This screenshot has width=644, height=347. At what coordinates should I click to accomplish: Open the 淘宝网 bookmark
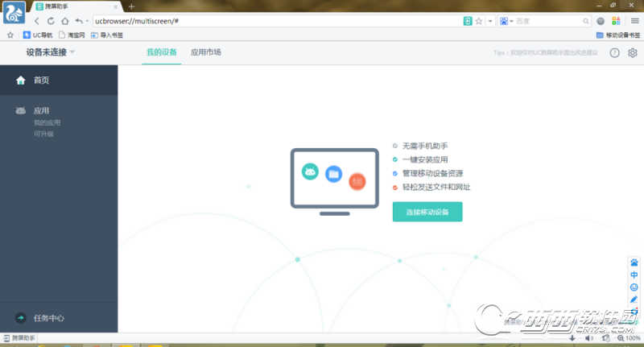coord(72,35)
